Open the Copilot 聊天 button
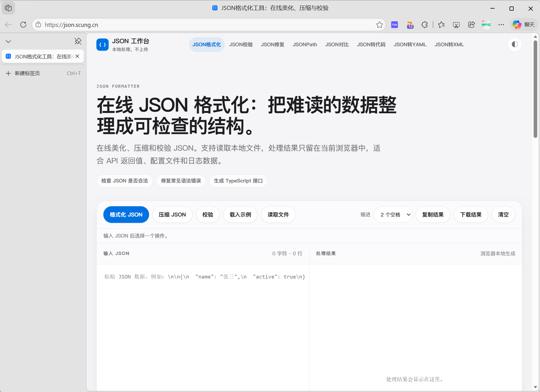540x392 pixels. (524, 25)
